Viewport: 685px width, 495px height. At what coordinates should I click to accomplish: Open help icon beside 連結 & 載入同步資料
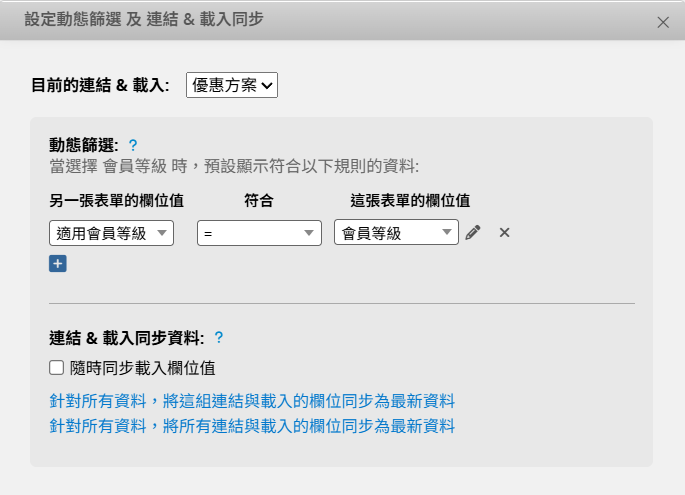(x=219, y=338)
